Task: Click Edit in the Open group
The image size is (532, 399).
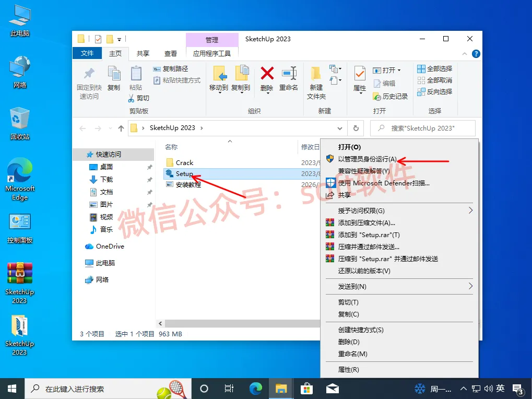Action: point(384,84)
